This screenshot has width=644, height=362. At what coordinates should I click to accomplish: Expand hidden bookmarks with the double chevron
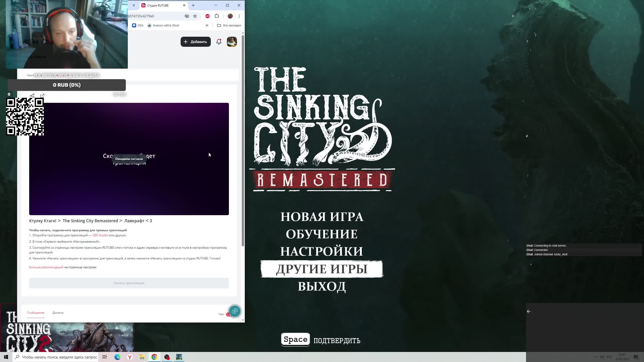point(207,25)
